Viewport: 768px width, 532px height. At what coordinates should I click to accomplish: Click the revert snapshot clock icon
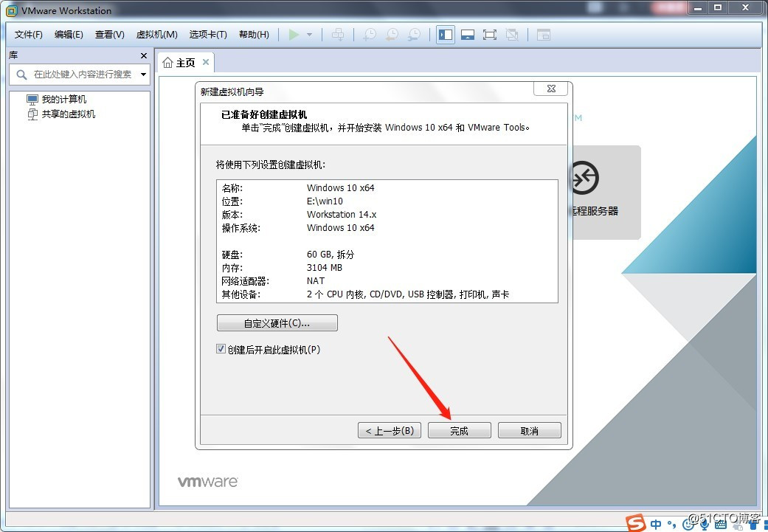click(x=392, y=34)
